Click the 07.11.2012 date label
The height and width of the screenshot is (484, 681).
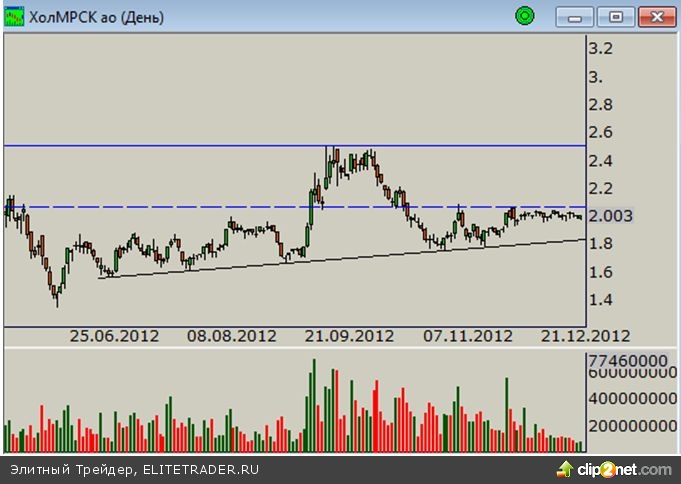(468, 336)
